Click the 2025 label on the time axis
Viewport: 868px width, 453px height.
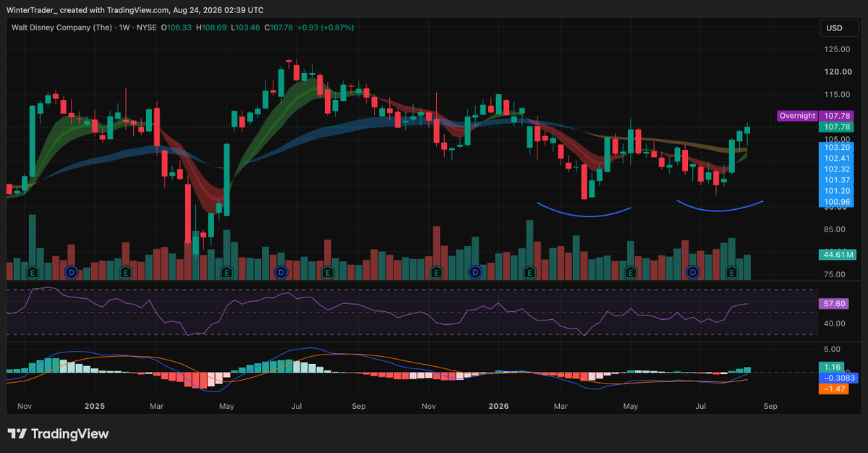pyautogui.click(x=95, y=407)
